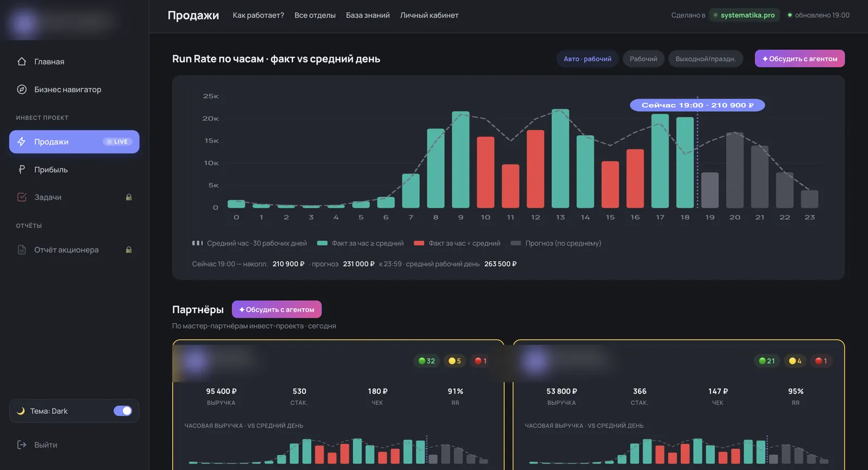Click the Продажи page title

[193, 15]
